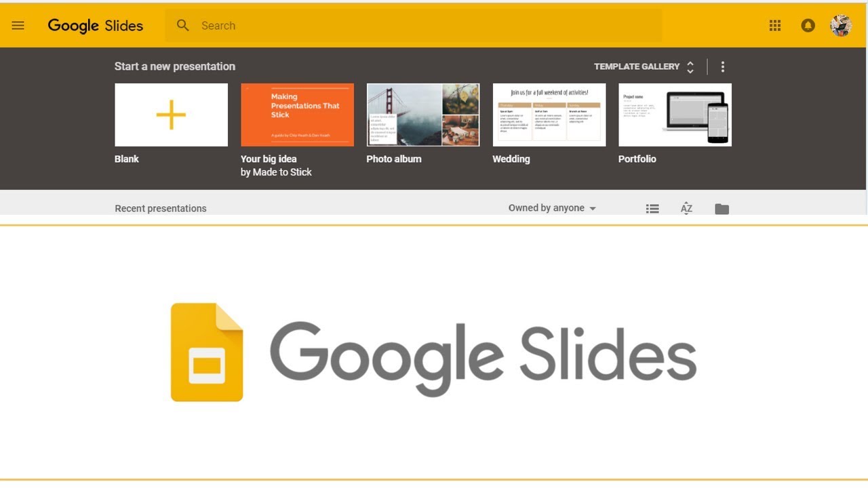Image resolution: width=868 pixels, height=488 pixels.
Task: Open the Photo album template thumbnail
Action: (x=423, y=115)
